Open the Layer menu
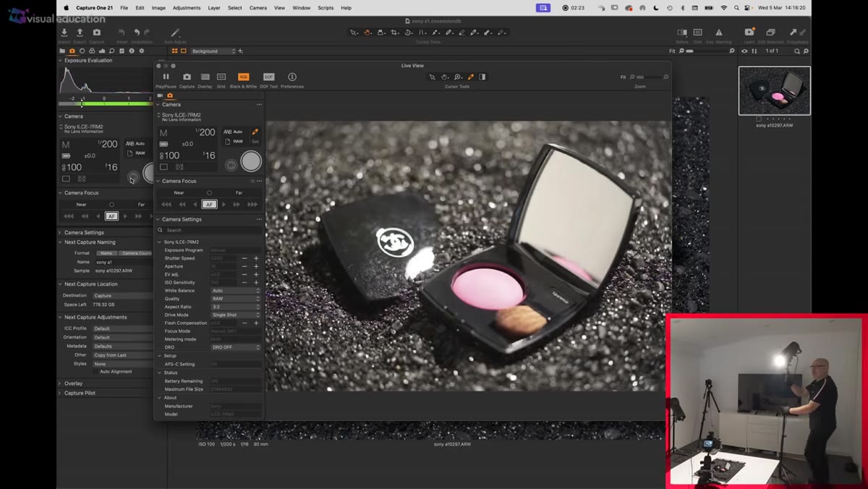868x489 pixels. coord(214,8)
